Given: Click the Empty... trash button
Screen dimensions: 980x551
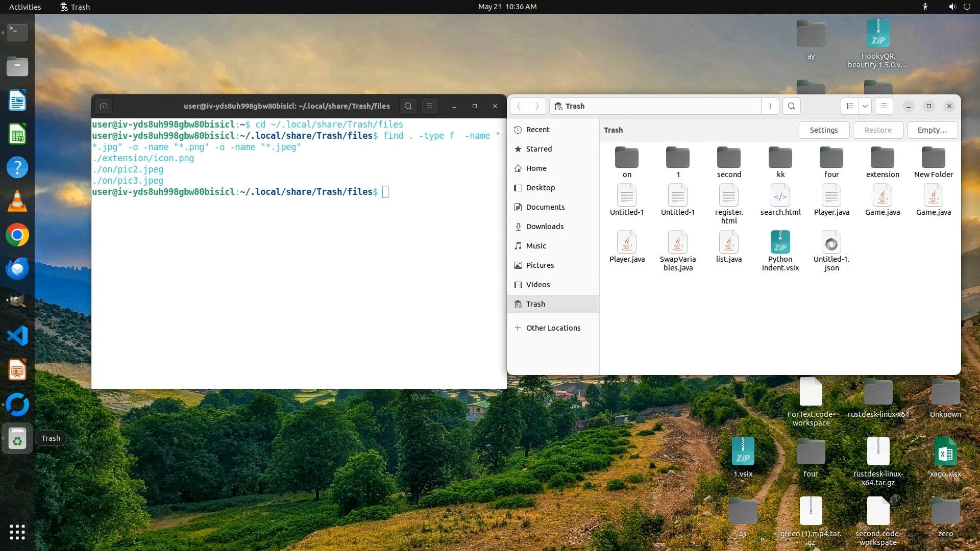Looking at the screenshot, I should click(932, 130).
